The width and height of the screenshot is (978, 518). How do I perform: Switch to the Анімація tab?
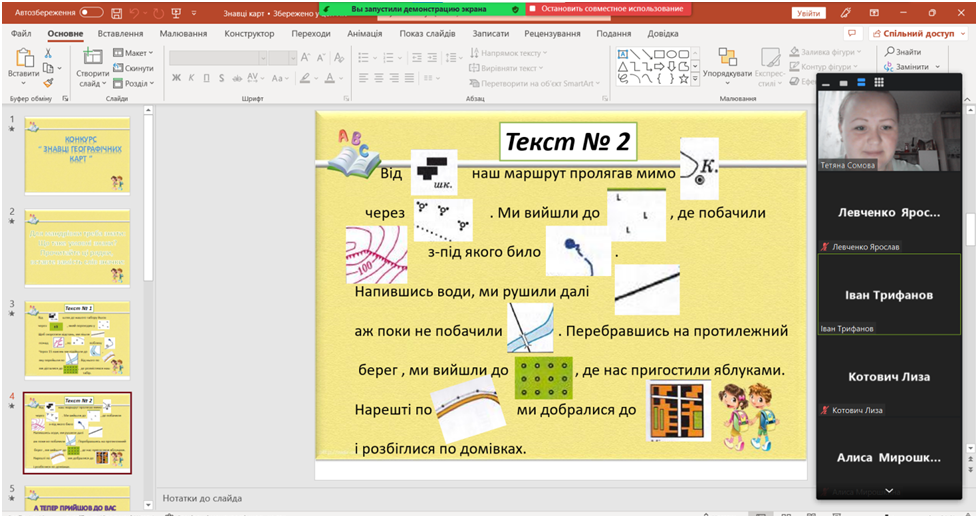(x=364, y=34)
